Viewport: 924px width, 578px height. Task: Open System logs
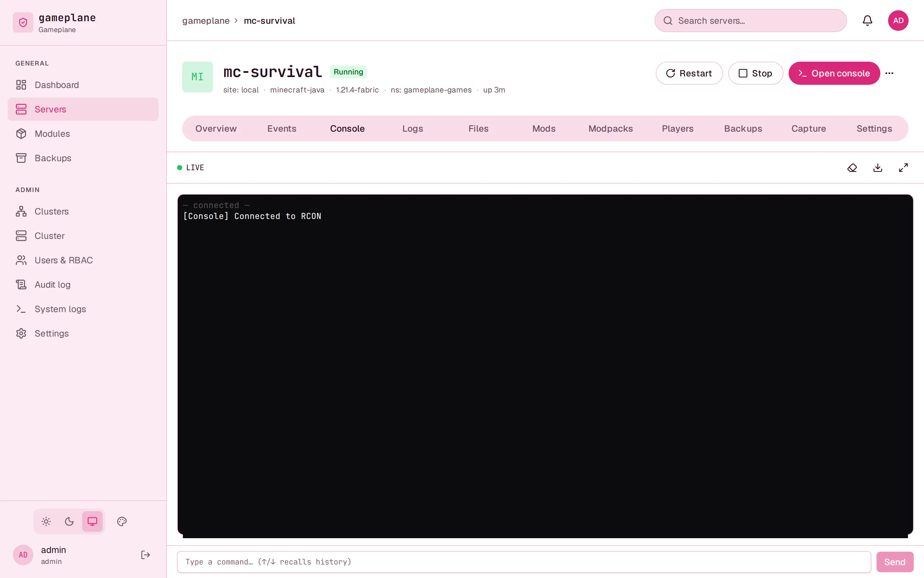83,309
